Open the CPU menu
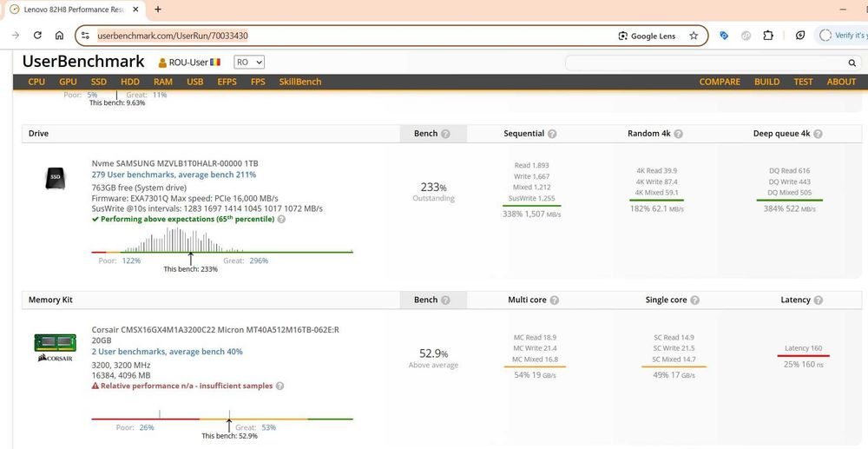The width and height of the screenshot is (868, 449). click(x=36, y=82)
